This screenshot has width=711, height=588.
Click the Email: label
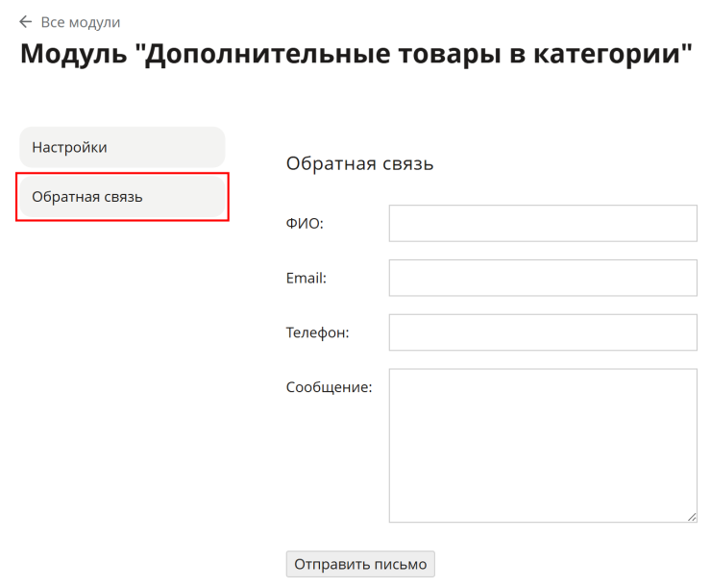click(x=306, y=278)
